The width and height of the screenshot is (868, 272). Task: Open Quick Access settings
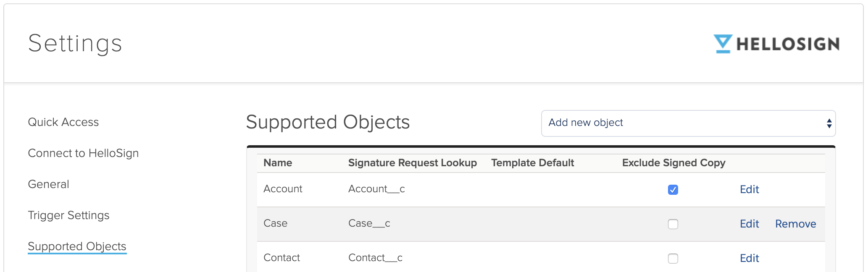click(x=63, y=122)
